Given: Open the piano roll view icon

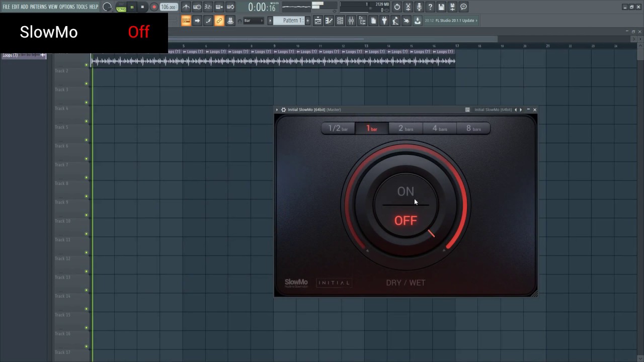Looking at the screenshot, I should point(329,21).
